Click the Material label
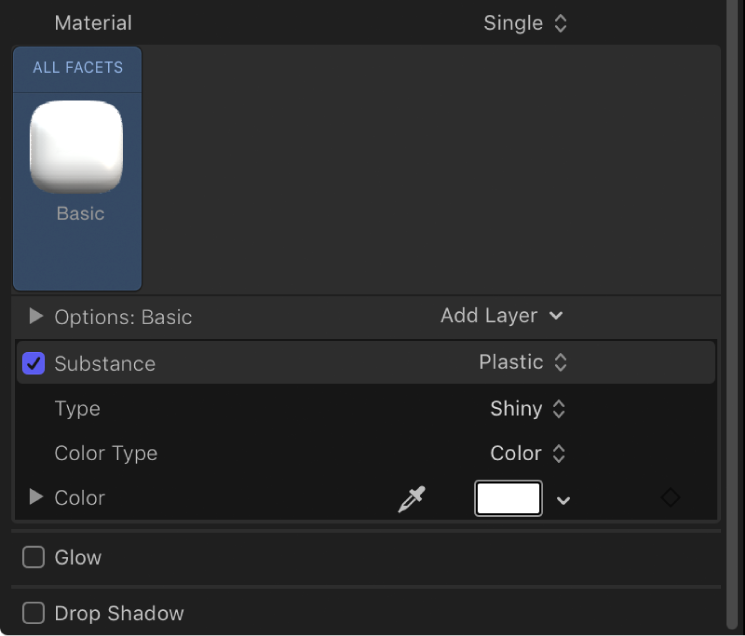 point(93,23)
